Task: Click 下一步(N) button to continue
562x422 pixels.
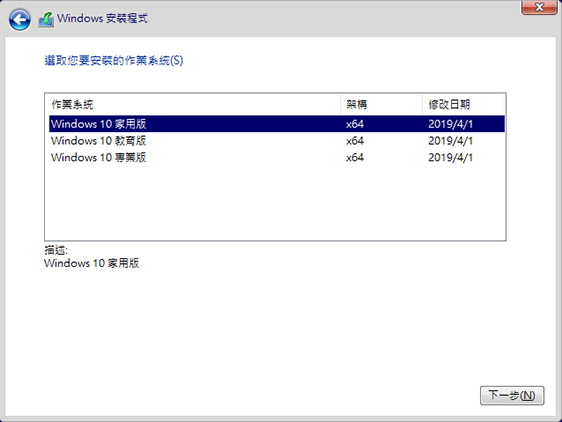Action: coord(512,395)
